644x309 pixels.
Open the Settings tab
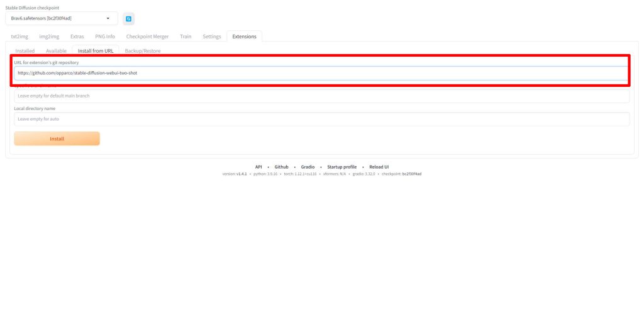pyautogui.click(x=212, y=37)
